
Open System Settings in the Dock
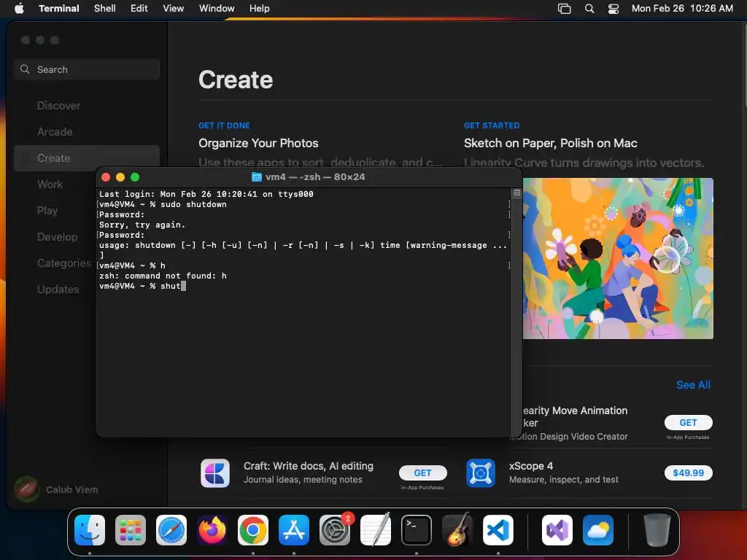point(335,530)
